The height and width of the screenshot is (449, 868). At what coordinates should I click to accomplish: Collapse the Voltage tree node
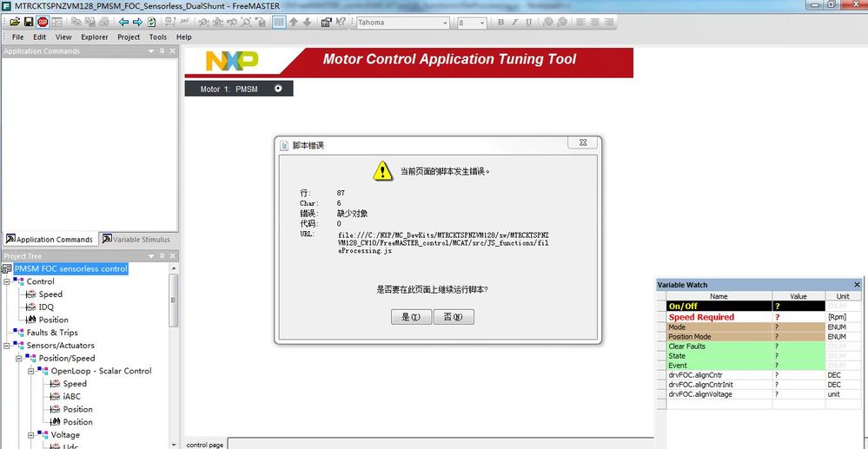coord(31,434)
